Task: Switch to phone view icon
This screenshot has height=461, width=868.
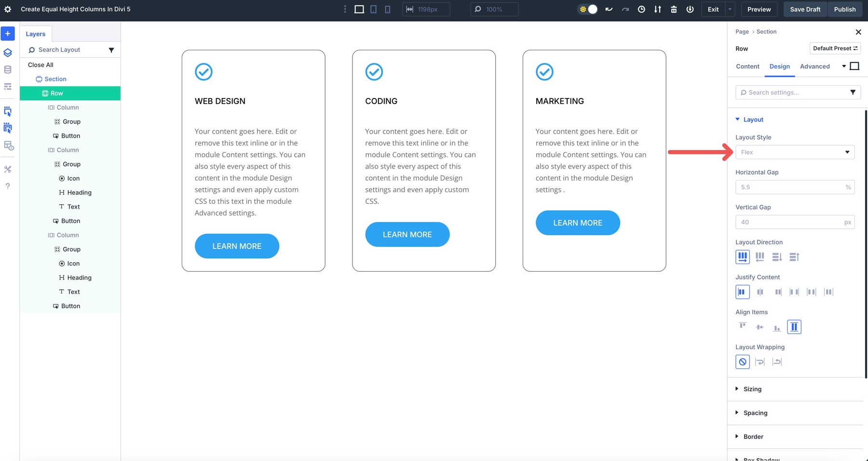Action: coord(388,9)
